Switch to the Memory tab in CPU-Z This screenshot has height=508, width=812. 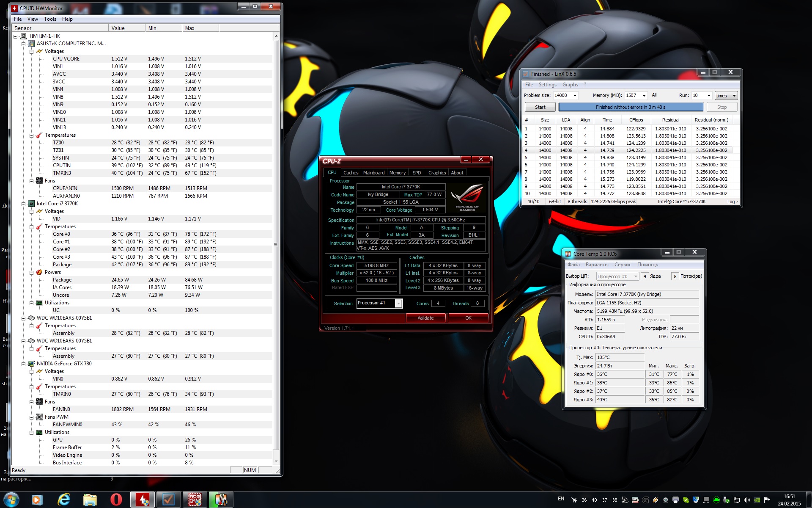point(397,173)
